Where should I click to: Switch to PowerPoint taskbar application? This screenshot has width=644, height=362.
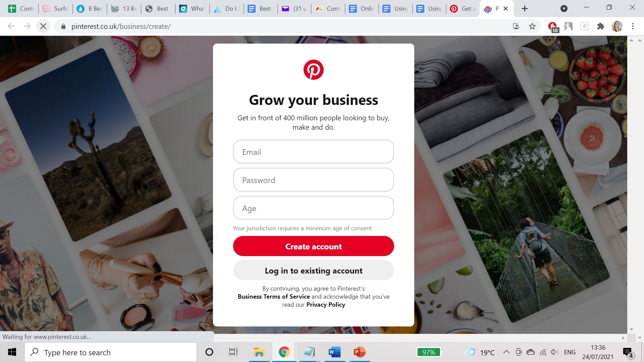359,352
